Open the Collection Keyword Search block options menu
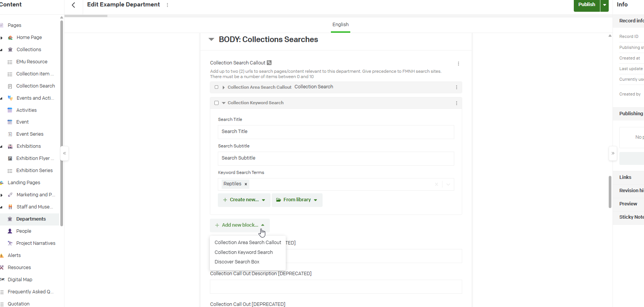Viewport: 644px width, 307px height. tap(457, 103)
